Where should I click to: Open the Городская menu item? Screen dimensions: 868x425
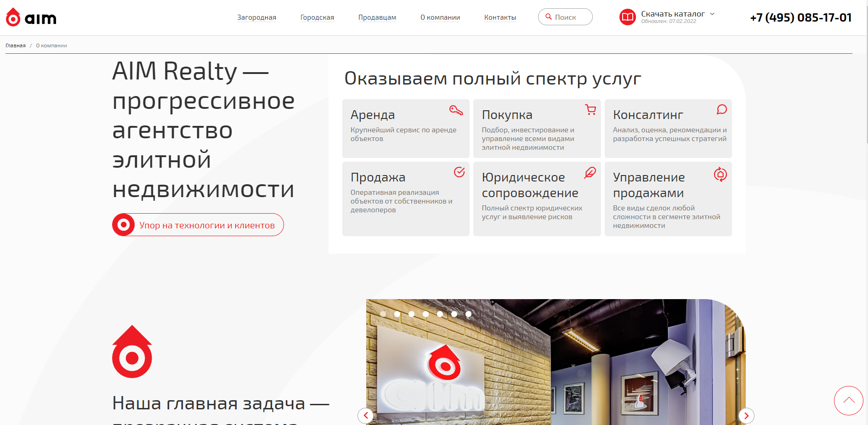tap(317, 17)
